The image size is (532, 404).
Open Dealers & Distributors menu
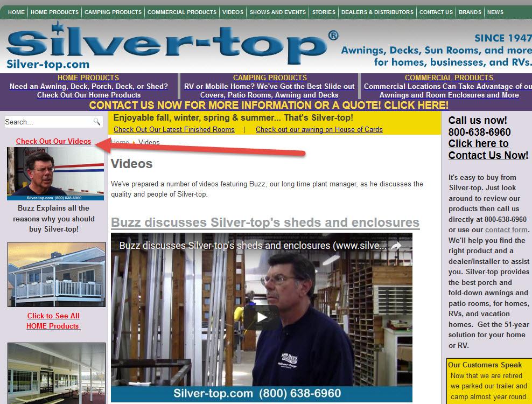pos(377,12)
